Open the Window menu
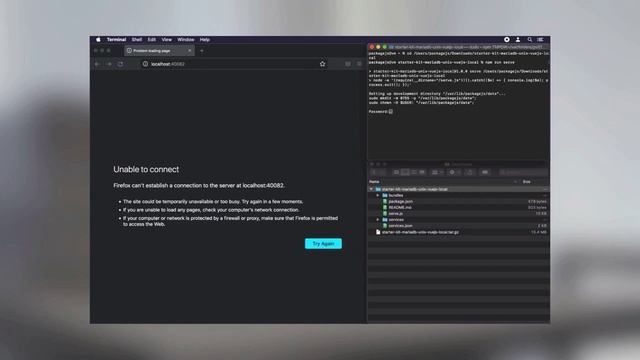The image size is (640, 360). tap(186, 40)
